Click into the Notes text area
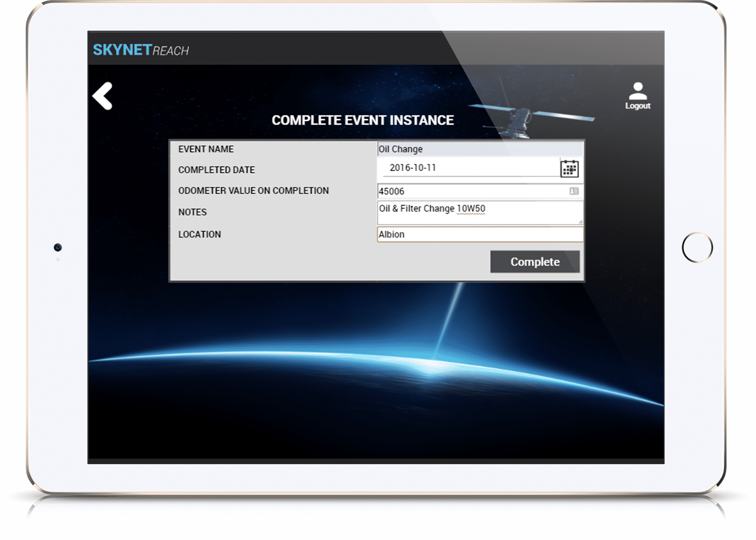Image resolution: width=756 pixels, height=540 pixels. pos(480,213)
